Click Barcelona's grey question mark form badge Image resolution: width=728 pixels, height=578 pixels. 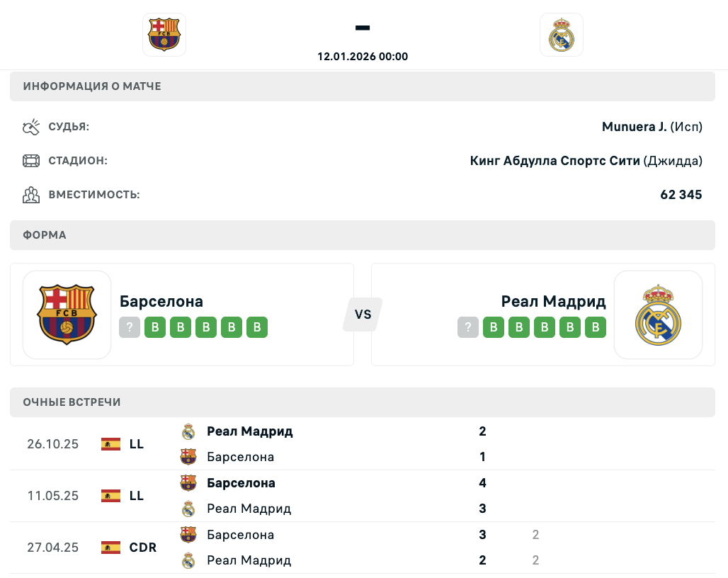[x=130, y=327]
